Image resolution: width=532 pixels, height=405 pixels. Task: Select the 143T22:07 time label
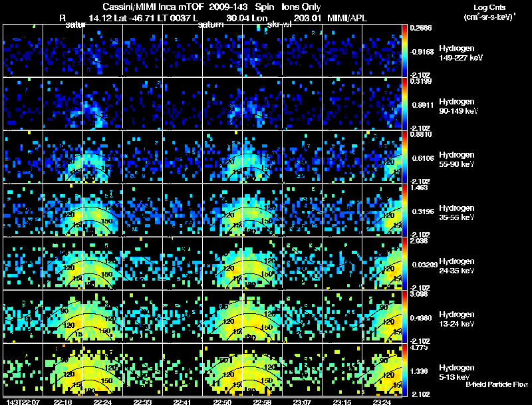[23, 402]
